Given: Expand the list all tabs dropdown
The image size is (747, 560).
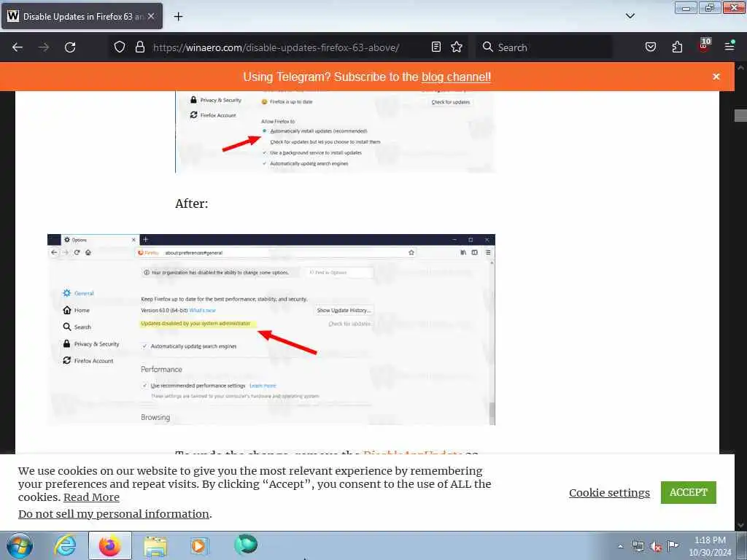Looking at the screenshot, I should click(630, 16).
